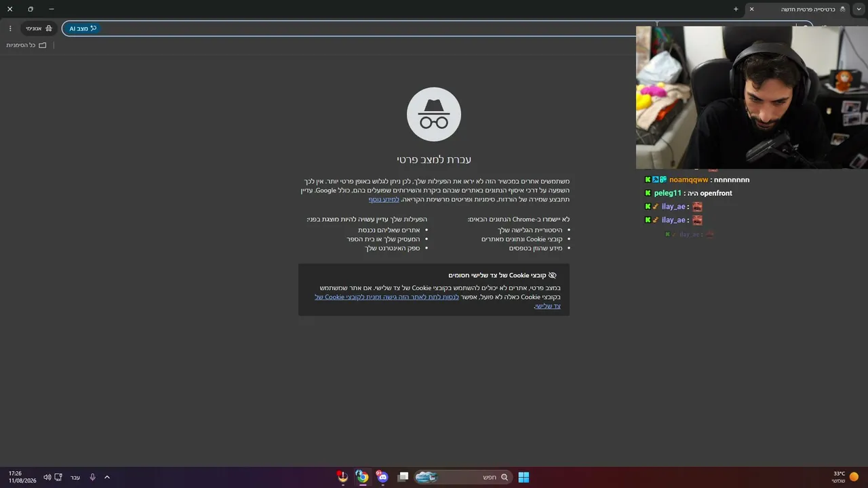Activate the AI mode button
This screenshot has width=868, height=488.
[83, 28]
